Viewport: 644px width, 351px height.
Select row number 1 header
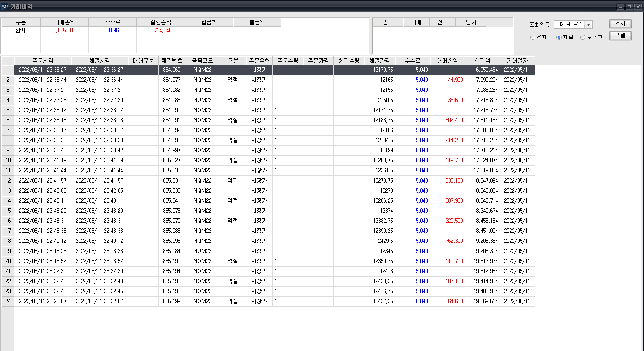tap(8, 70)
